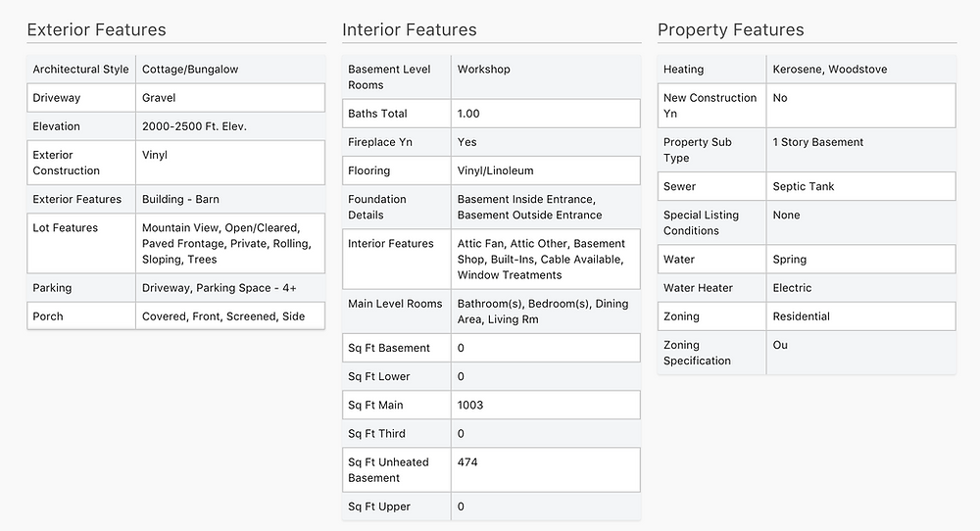The image size is (980, 531).
Task: Click the Vinyl exterior construction value
Action: [x=155, y=155]
